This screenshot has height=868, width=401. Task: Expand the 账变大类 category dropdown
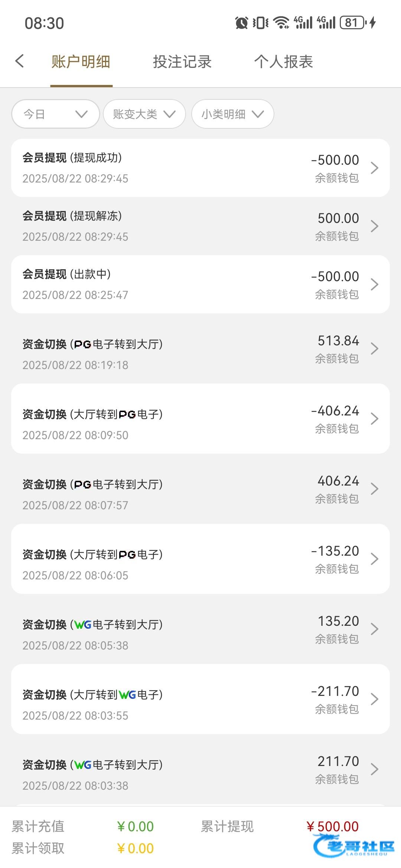click(144, 114)
